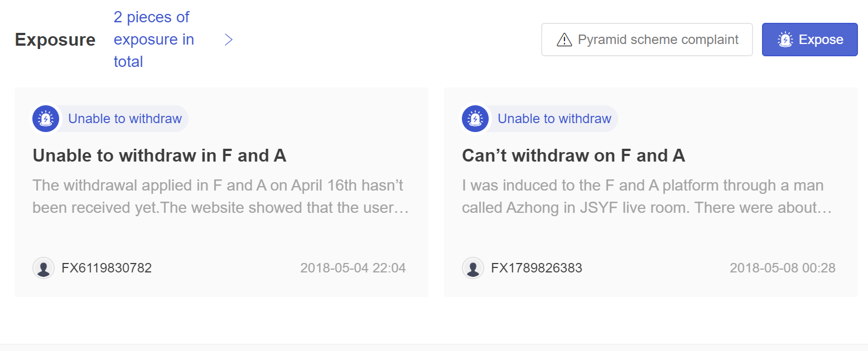This screenshot has width=868, height=351.
Task: Open the April 16th withdrawal description text
Action: coord(221,196)
